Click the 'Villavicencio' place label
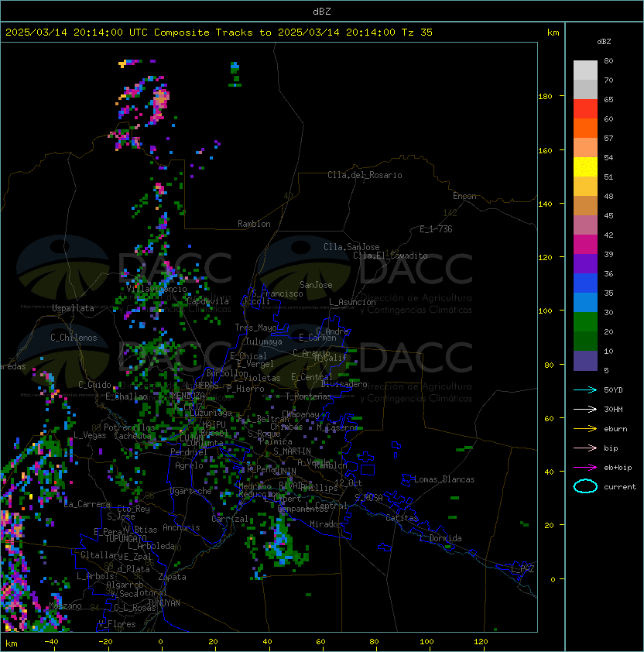Image resolution: width=644 pixels, height=652 pixels. [x=156, y=289]
